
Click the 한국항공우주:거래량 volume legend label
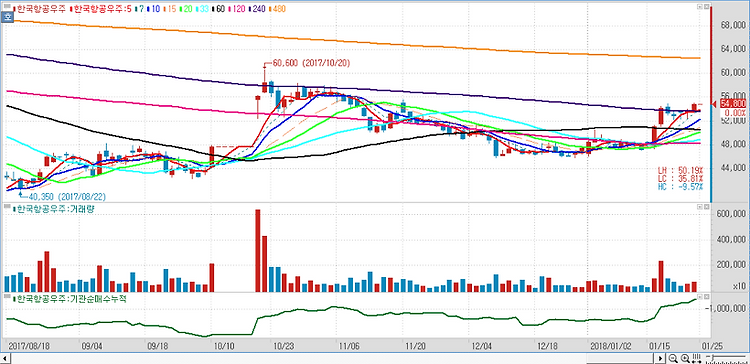coord(55,209)
